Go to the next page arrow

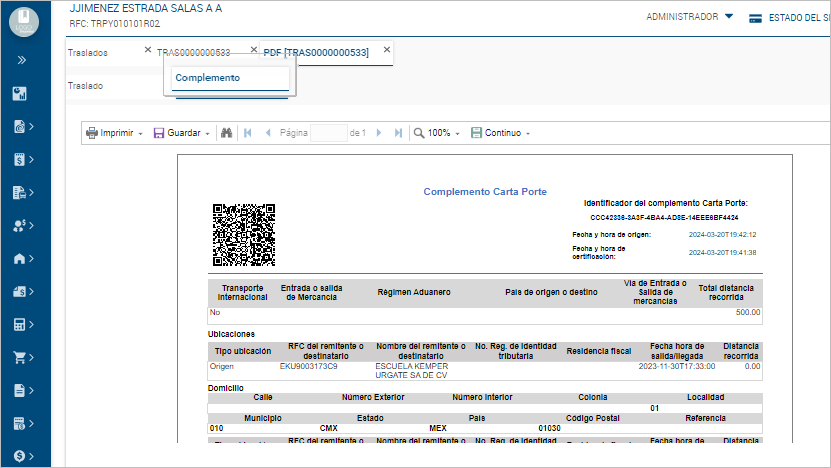379,133
